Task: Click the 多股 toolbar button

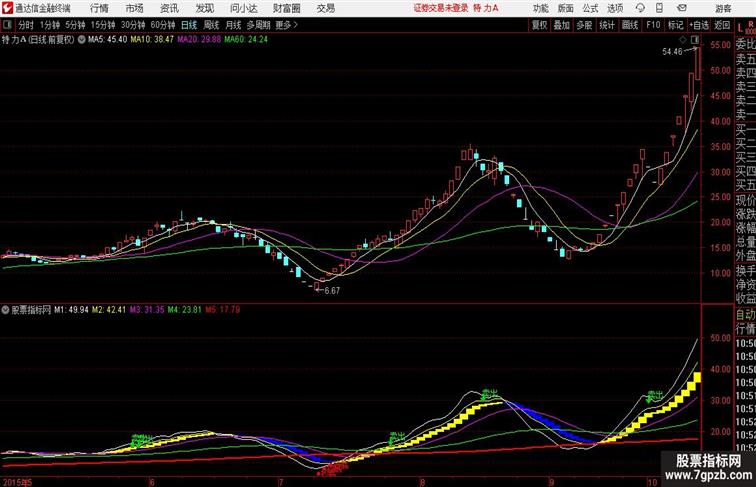Action: (x=584, y=25)
